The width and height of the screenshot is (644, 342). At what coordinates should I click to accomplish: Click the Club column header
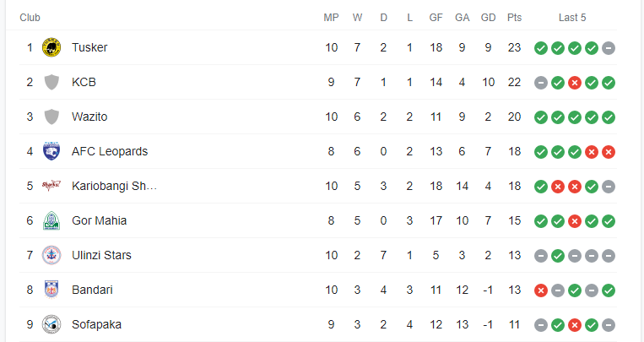(30, 18)
